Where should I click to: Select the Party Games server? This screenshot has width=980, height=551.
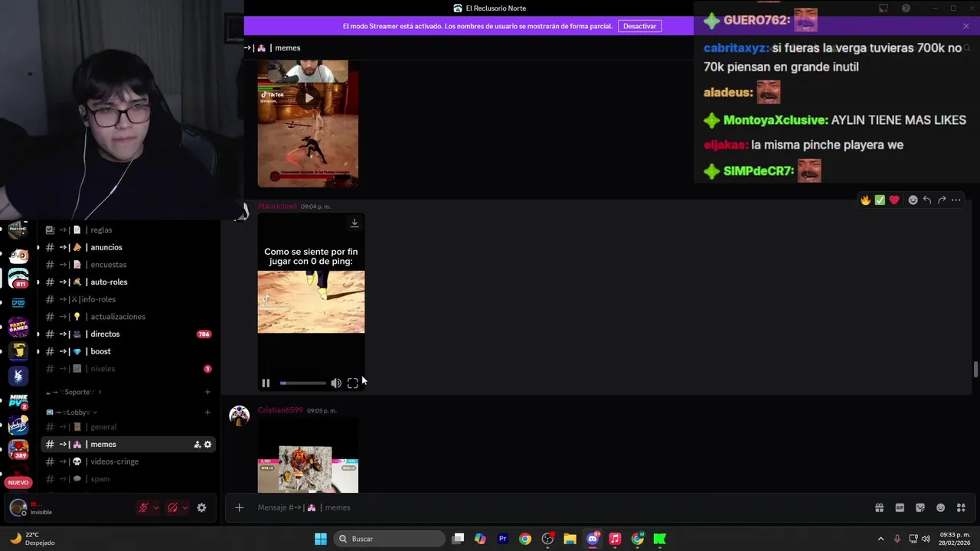18,327
